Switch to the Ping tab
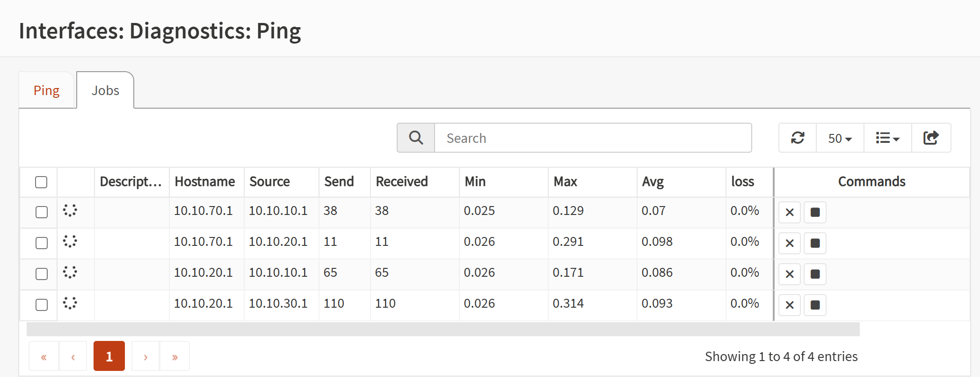980x377 pixels. 46,90
